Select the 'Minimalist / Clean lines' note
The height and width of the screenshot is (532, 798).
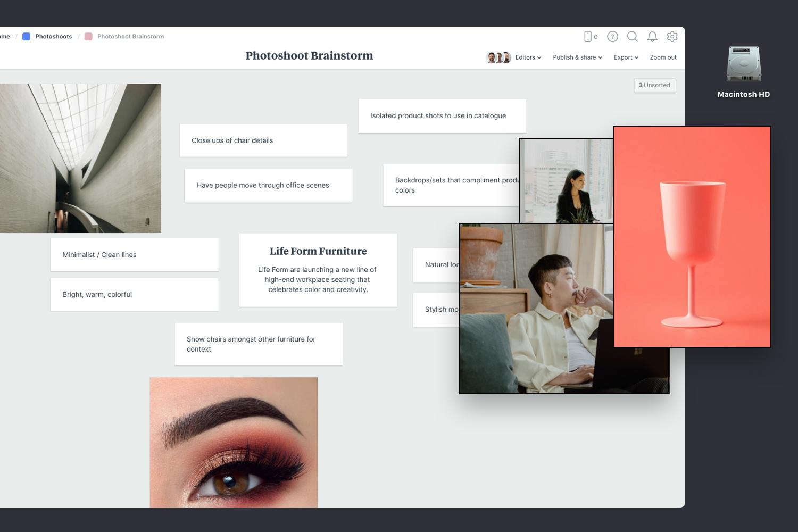tap(134, 255)
